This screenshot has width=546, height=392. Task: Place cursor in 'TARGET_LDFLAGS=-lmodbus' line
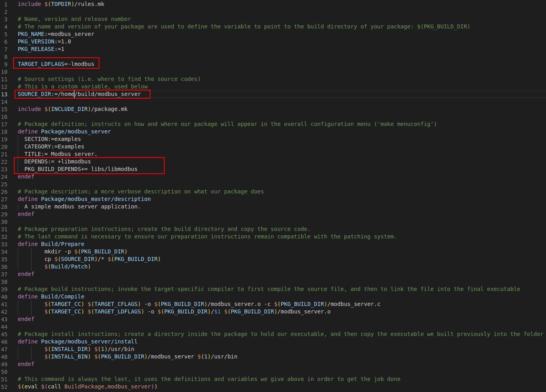(x=56, y=64)
